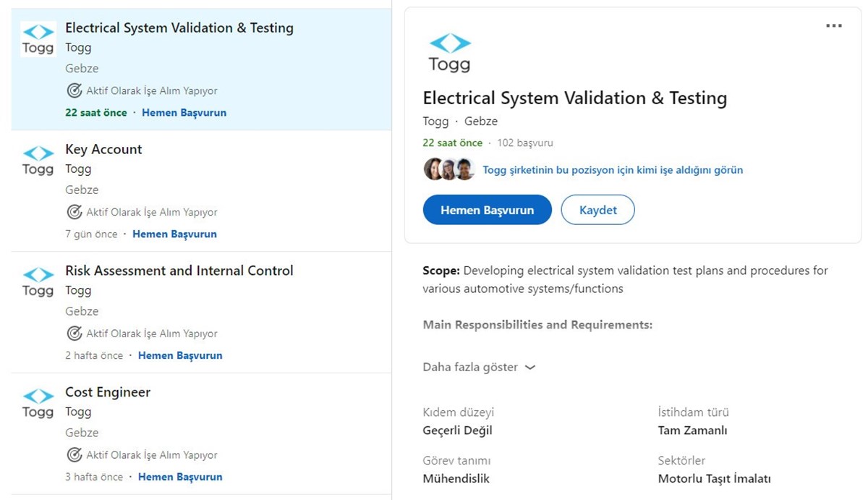Click Hemen Başvurun link under Cost Engineer

point(180,477)
